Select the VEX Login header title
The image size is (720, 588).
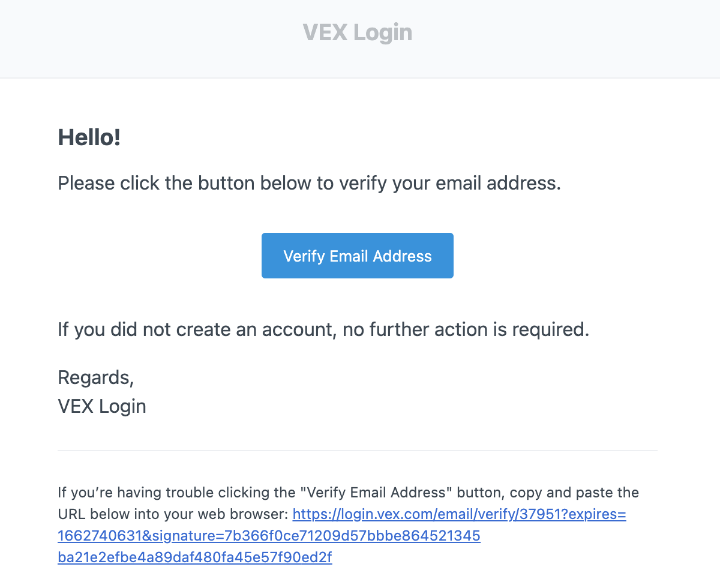pos(357,32)
